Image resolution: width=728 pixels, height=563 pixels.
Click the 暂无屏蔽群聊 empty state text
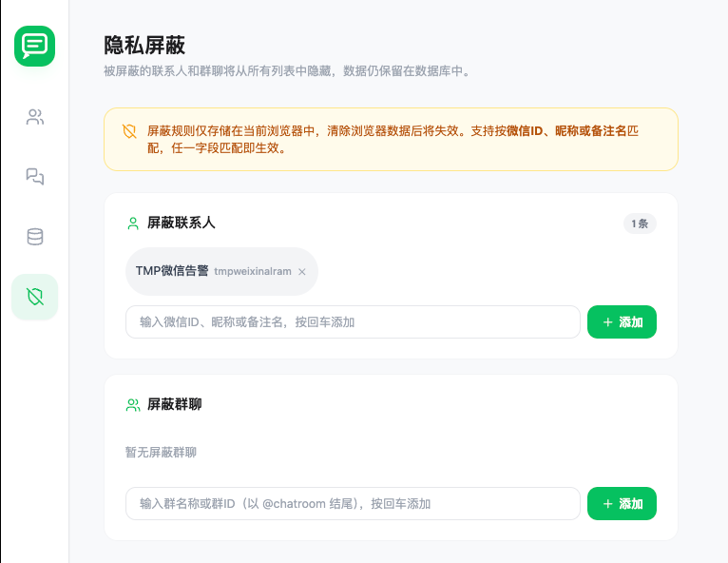[161, 453]
